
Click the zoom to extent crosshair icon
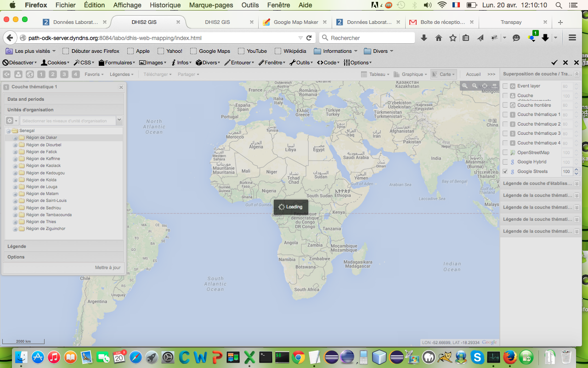(485, 86)
